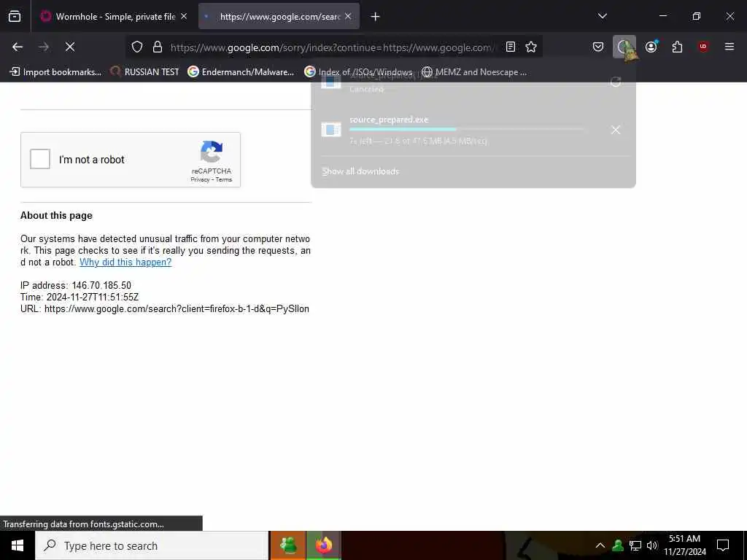Viewport: 747px width, 560px height.
Task: Click the Time: 2024-11-27T11:51:55Z line
Action: click(80, 297)
